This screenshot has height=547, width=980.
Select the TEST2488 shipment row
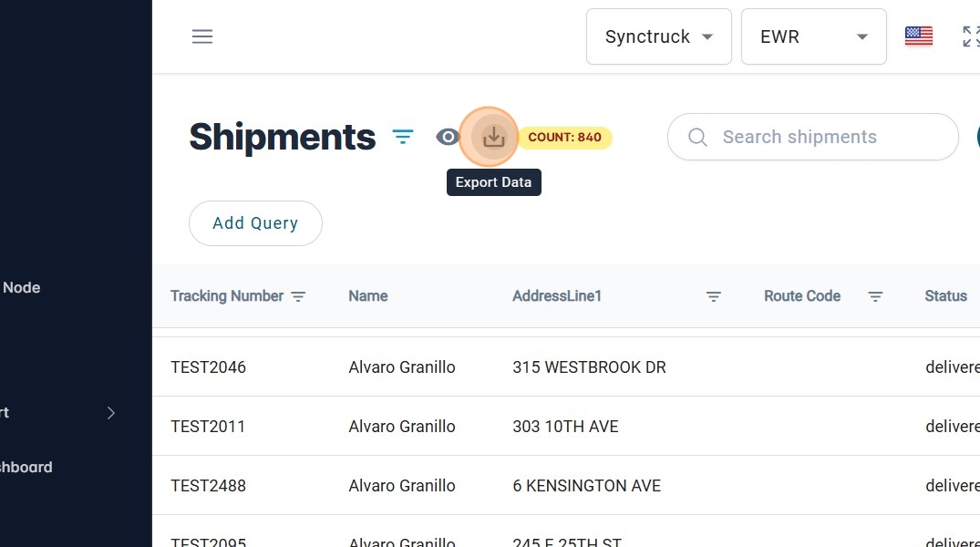[208, 486]
